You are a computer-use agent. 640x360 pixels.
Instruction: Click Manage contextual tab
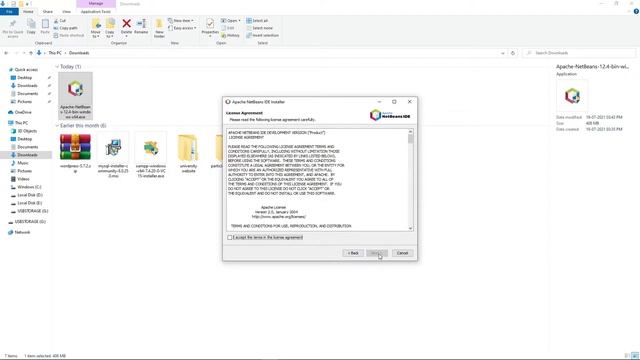click(x=96, y=4)
